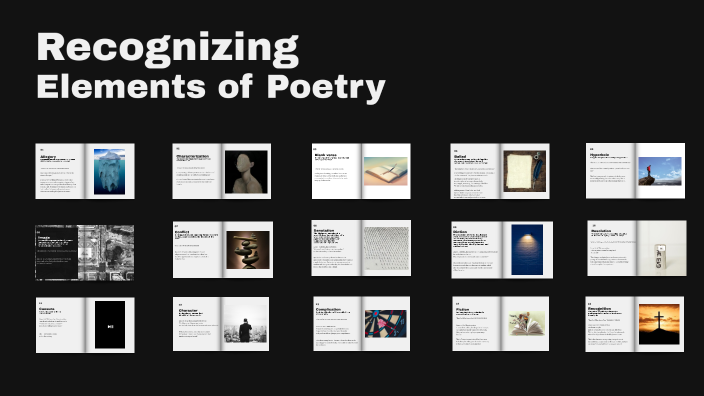Select the Diction lamp-on-blue-wall thumbnail
704x396 pixels.
(502, 250)
